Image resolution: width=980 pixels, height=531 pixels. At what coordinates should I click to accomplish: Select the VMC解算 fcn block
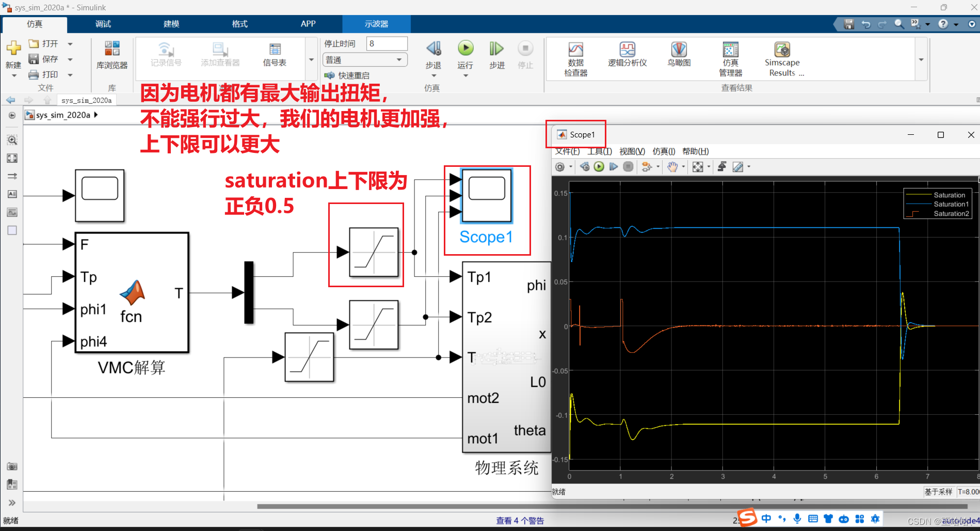tap(132, 293)
